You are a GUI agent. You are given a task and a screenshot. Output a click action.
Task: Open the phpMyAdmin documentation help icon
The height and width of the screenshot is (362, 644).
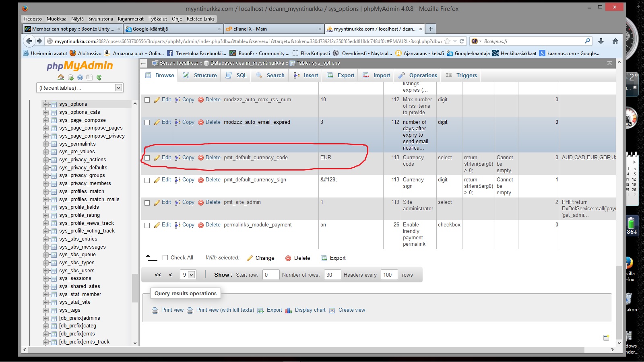click(80, 77)
